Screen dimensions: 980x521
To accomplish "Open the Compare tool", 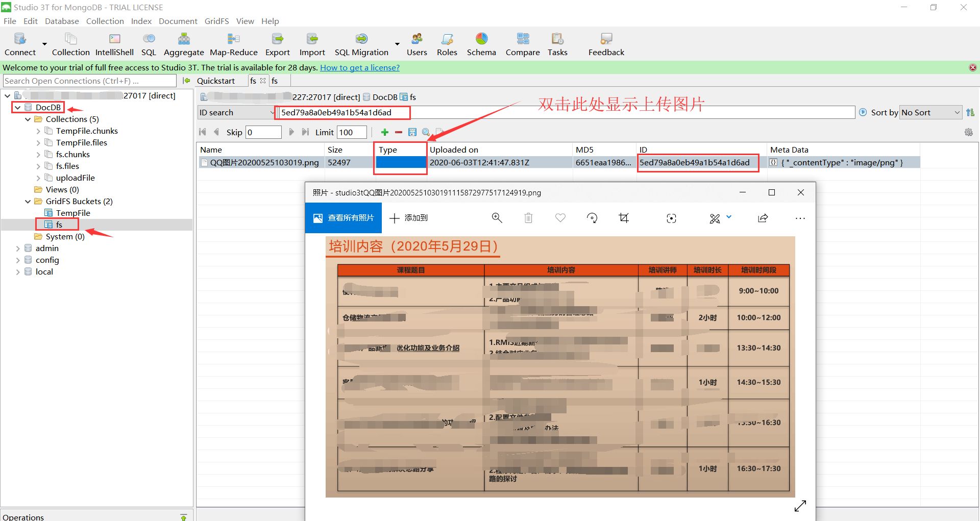I will (x=523, y=44).
